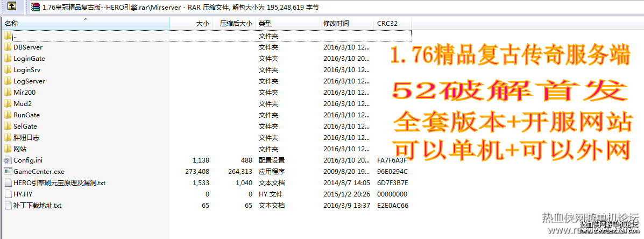
Task: Sort files by the 修改时间 column header
Action: coord(347,24)
